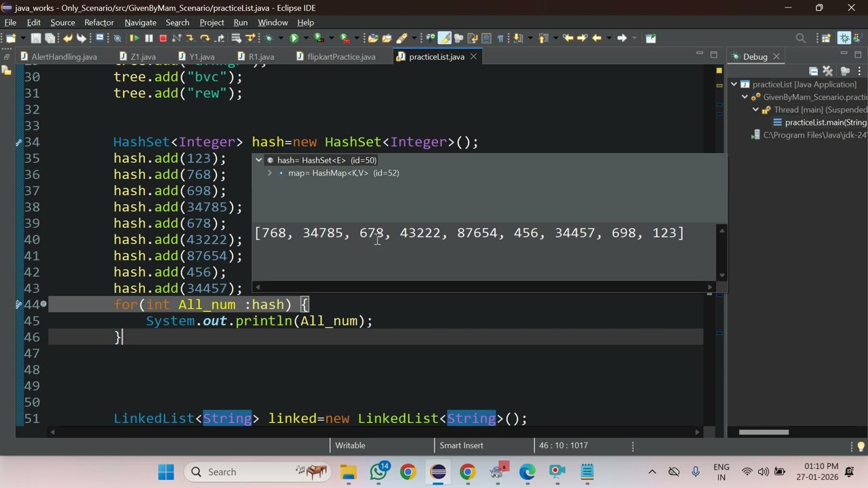
Task: Open the Navigate menu
Action: 140,22
